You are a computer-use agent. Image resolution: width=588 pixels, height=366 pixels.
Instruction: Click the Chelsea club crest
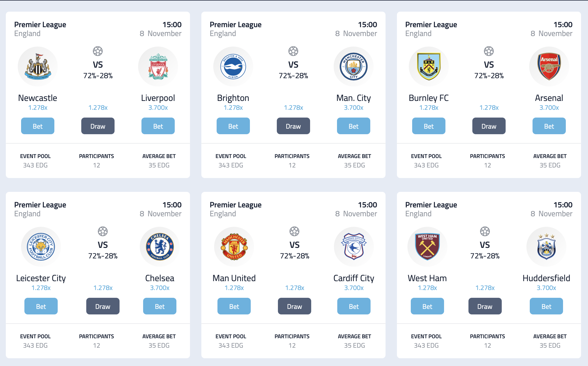point(160,247)
